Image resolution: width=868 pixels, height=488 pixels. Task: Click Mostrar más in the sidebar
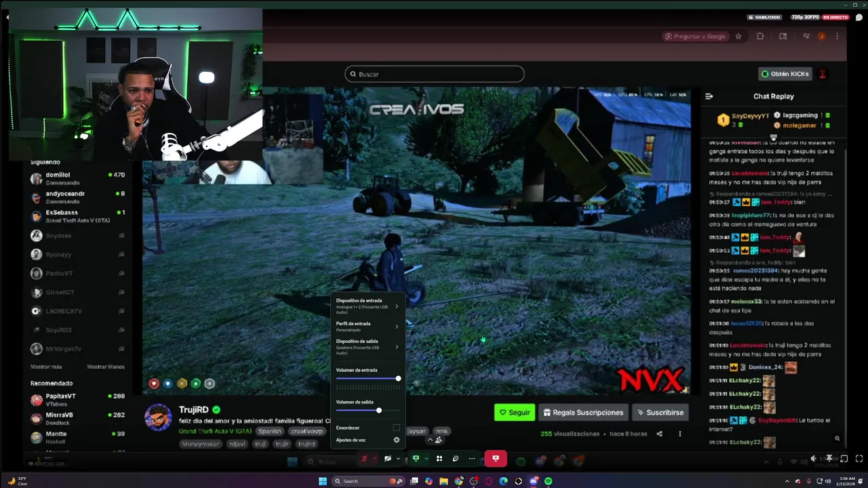pyautogui.click(x=46, y=367)
